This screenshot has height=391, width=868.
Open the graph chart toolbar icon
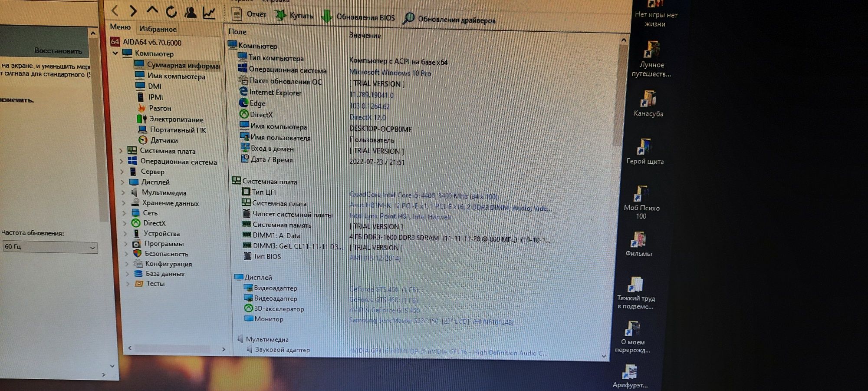click(209, 13)
